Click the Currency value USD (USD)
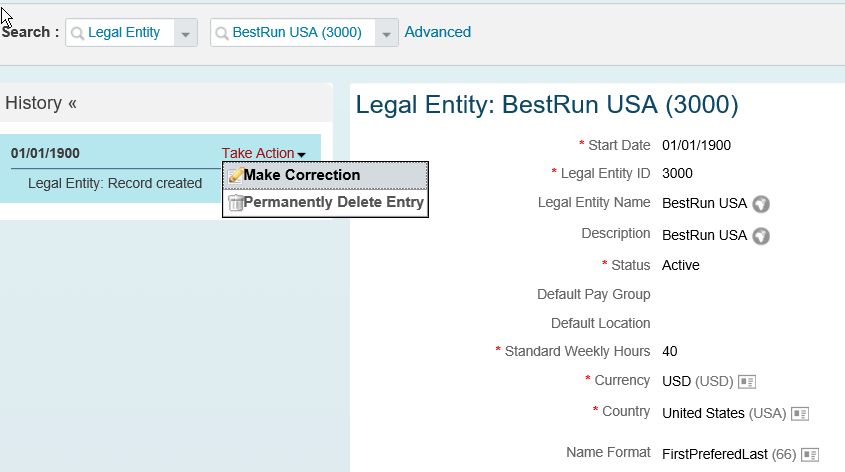The height and width of the screenshot is (472, 845). coord(698,381)
